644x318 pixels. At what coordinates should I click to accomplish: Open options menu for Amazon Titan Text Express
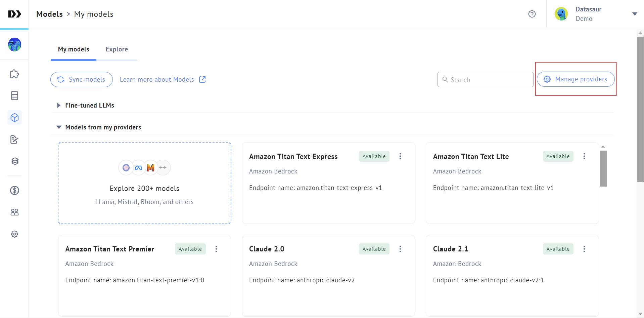click(x=400, y=156)
